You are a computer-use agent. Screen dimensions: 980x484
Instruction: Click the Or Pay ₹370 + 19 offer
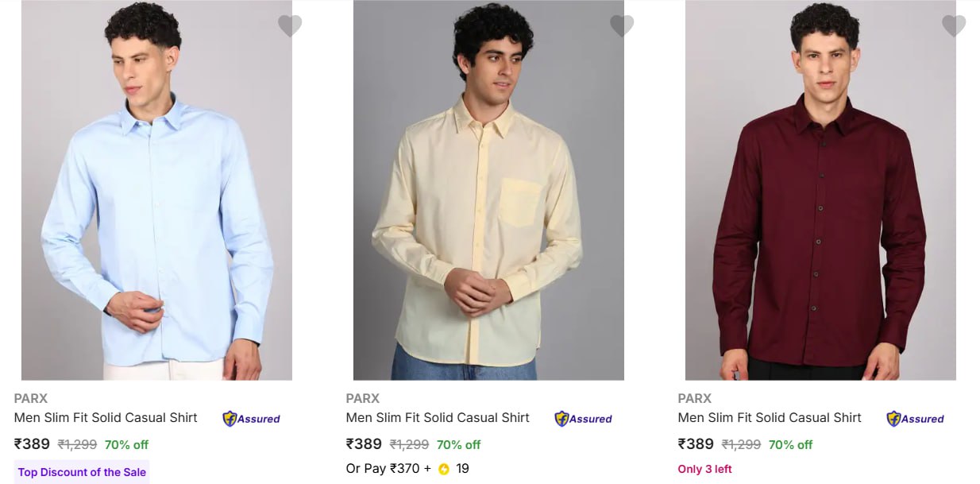[x=407, y=469]
